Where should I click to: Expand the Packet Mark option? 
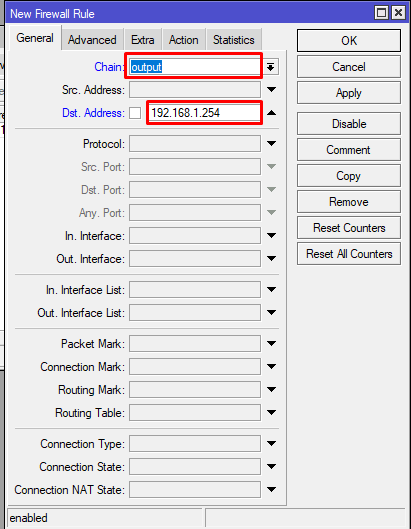click(x=271, y=343)
